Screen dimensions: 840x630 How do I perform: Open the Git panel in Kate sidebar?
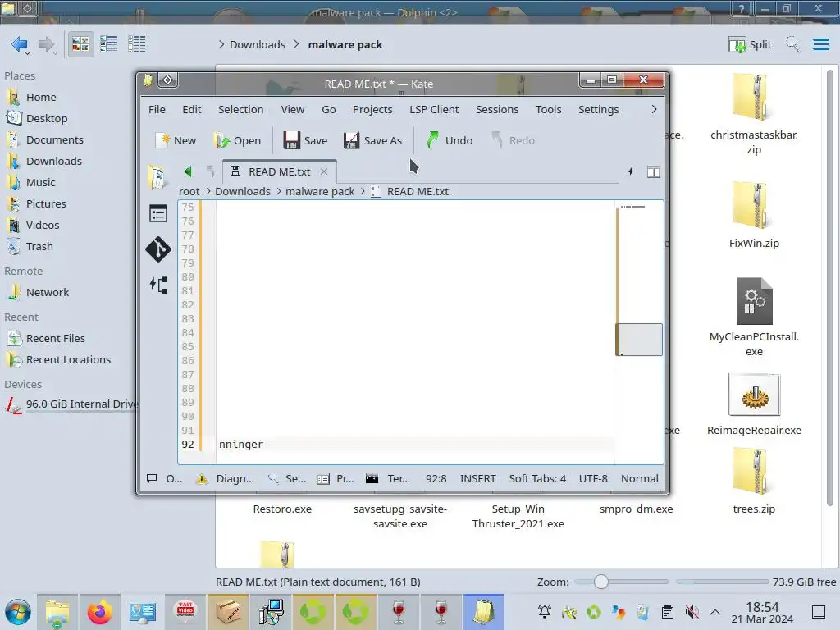(158, 249)
